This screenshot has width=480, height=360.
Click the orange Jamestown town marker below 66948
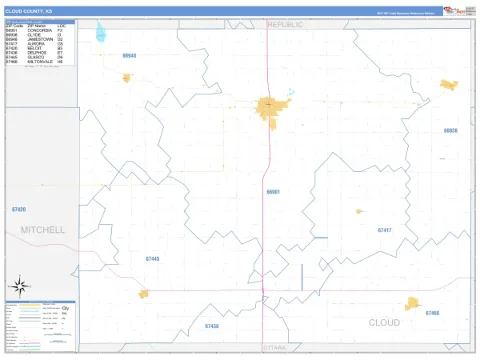pos(127,78)
